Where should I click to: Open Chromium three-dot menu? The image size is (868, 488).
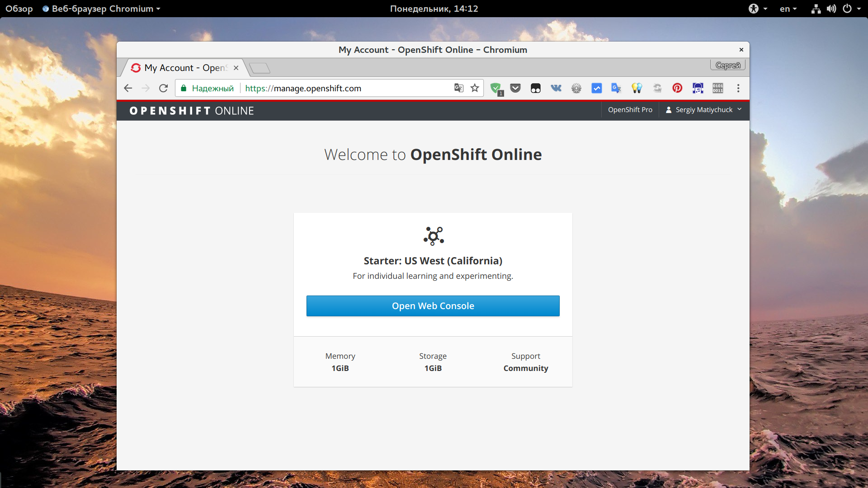click(x=738, y=88)
